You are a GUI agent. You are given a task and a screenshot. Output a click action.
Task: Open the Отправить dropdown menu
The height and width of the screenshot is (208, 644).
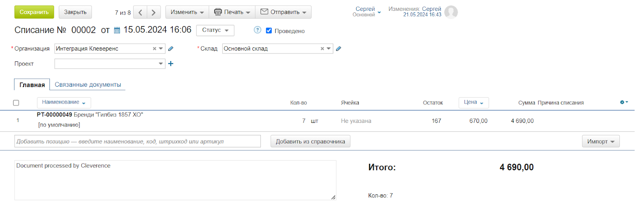click(283, 12)
